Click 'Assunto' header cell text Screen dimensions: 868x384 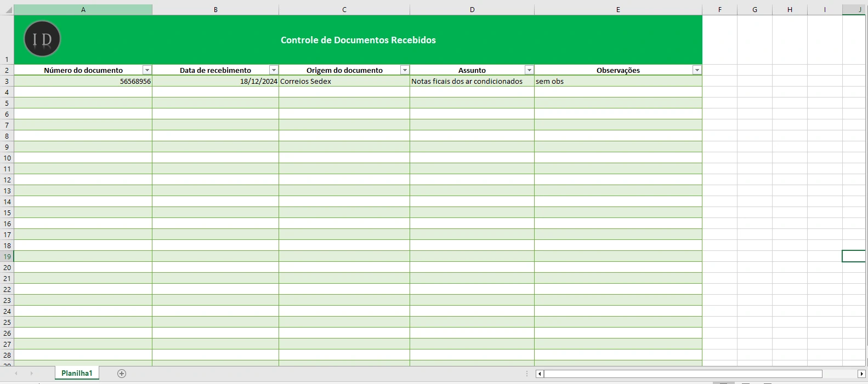tap(472, 70)
